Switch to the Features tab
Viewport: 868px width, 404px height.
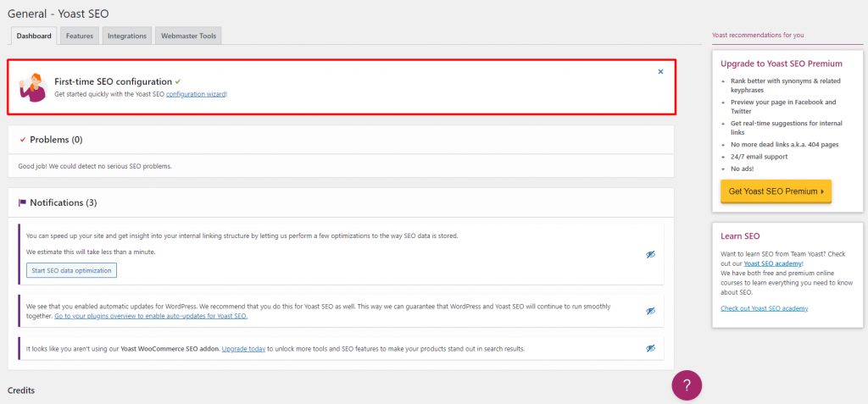click(79, 36)
